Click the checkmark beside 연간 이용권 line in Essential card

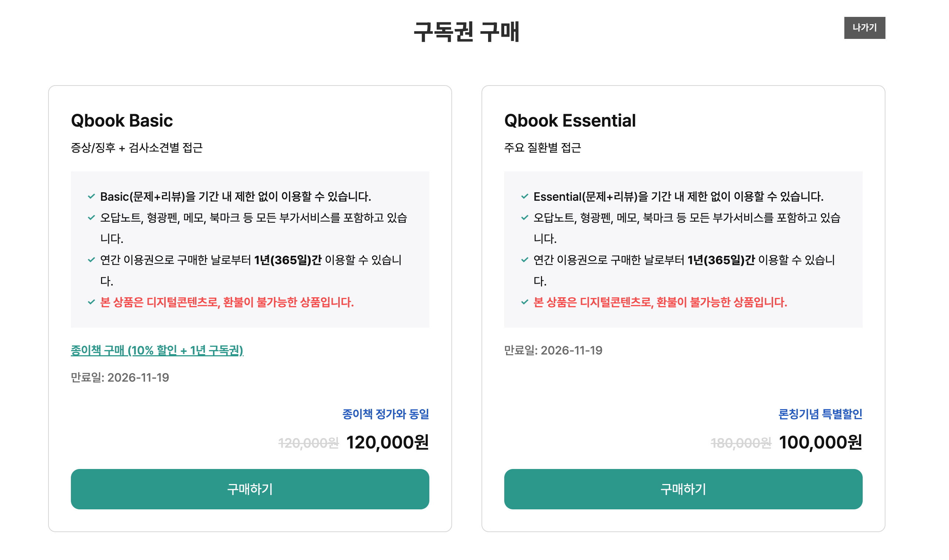pos(525,260)
